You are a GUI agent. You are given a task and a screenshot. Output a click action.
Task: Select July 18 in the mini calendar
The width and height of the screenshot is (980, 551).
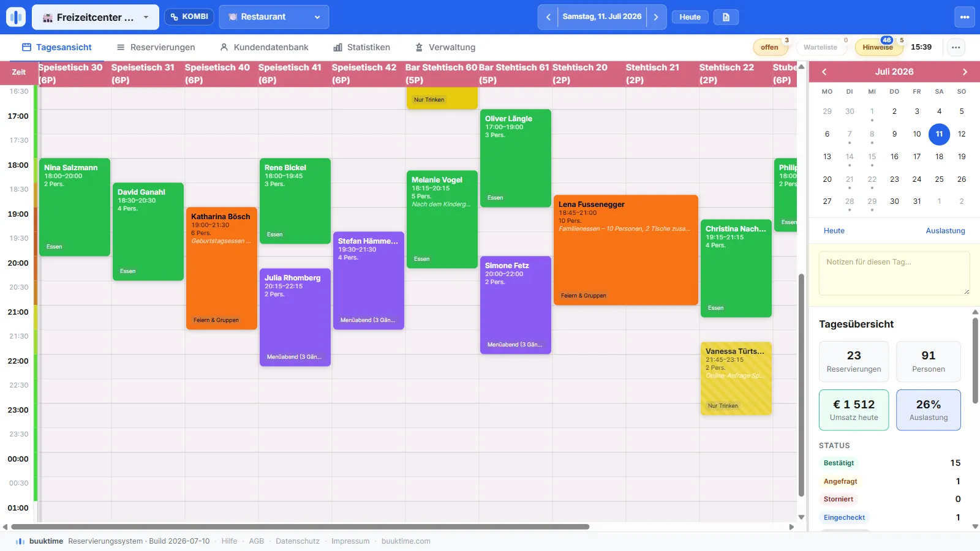pyautogui.click(x=939, y=157)
